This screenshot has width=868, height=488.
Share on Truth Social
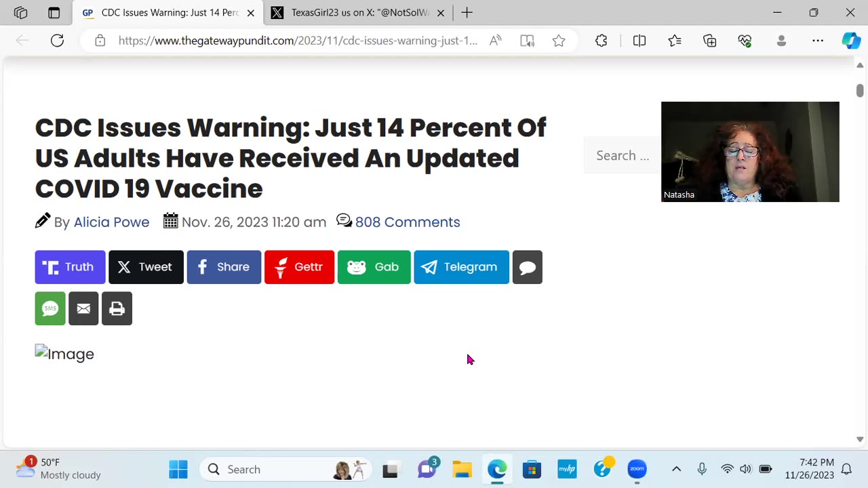[x=70, y=267]
